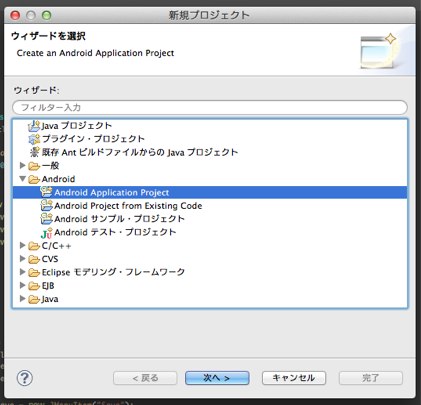Click the < 戻る button
The width and height of the screenshot is (421, 405).
pos(145,378)
